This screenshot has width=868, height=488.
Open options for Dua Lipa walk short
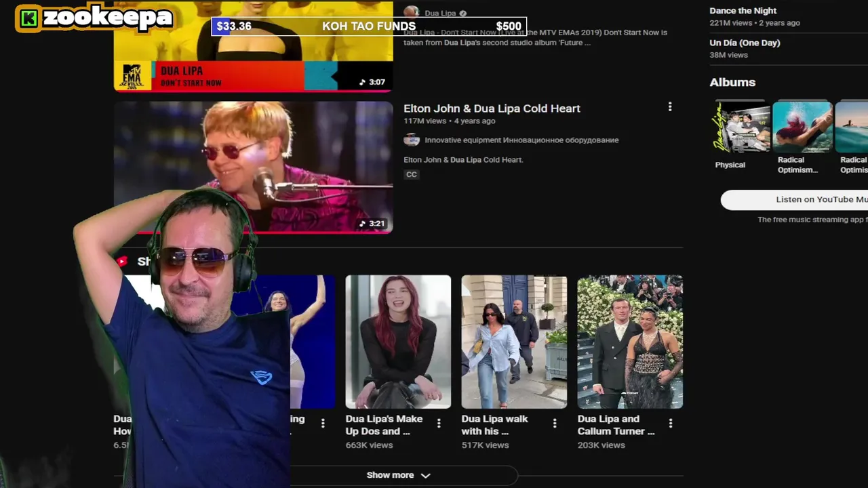(555, 423)
